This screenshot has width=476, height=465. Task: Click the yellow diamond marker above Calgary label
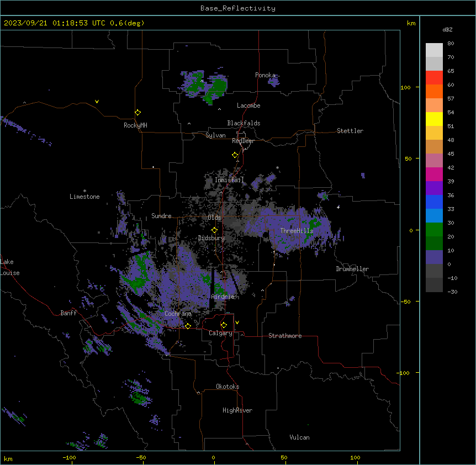click(x=224, y=325)
